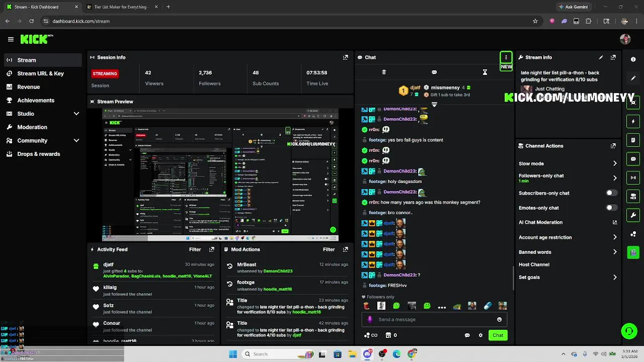Click the Stream Preview thumbnail
The width and height of the screenshot is (644, 362).
[x=220, y=175]
